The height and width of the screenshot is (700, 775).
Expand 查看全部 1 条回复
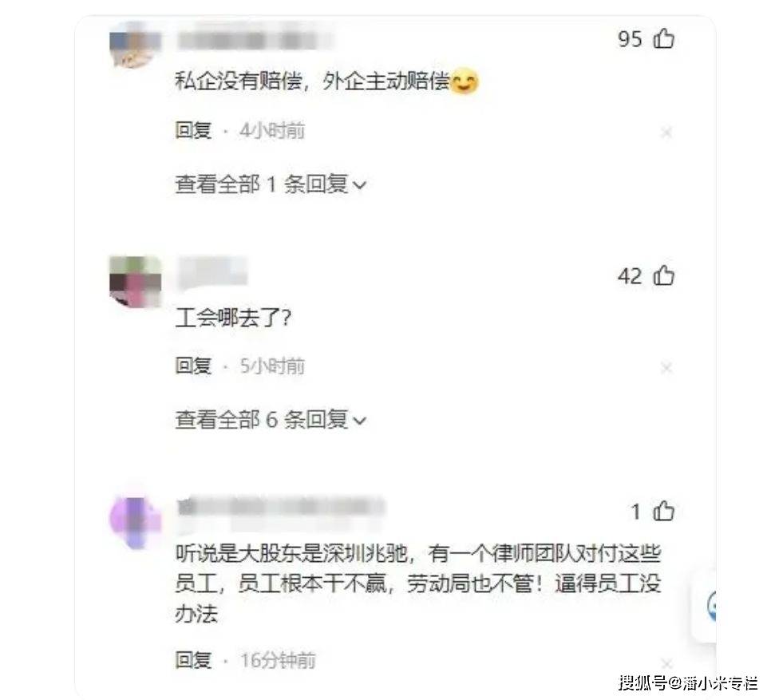click(x=271, y=184)
